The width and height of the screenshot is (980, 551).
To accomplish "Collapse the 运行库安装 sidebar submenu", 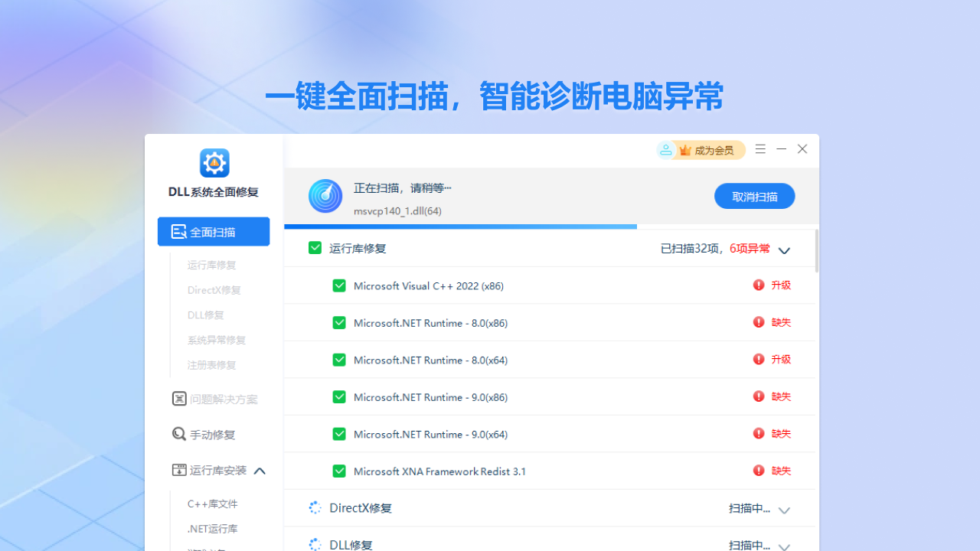I will pos(260,470).
